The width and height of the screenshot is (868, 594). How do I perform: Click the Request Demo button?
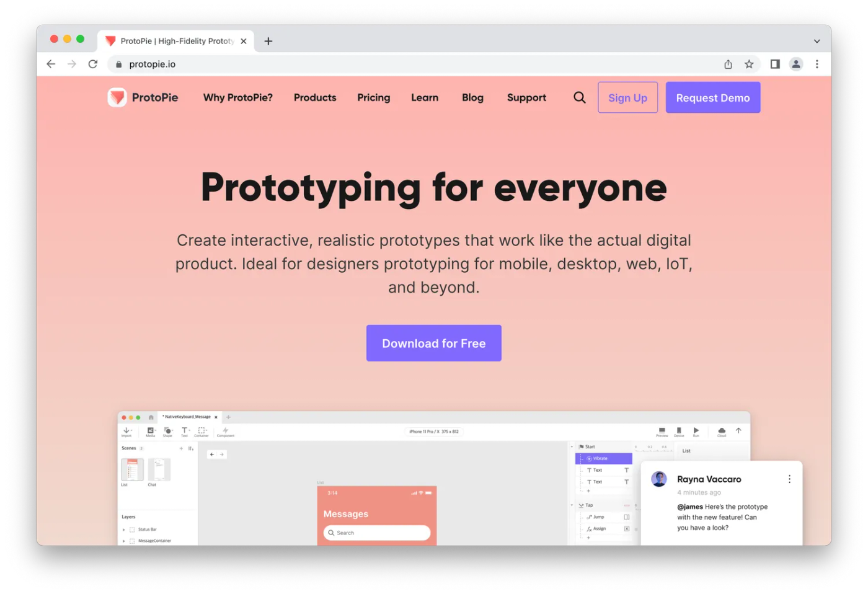click(712, 97)
